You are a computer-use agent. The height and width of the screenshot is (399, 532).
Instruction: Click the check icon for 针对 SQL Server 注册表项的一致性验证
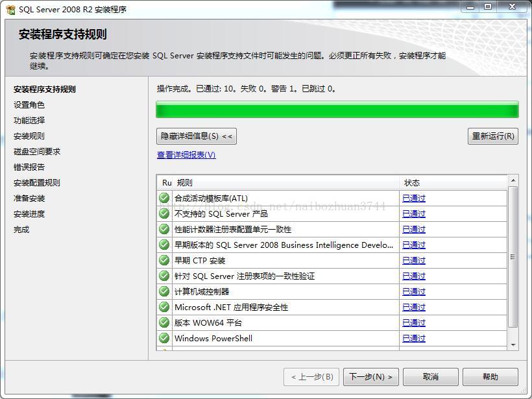click(x=164, y=276)
